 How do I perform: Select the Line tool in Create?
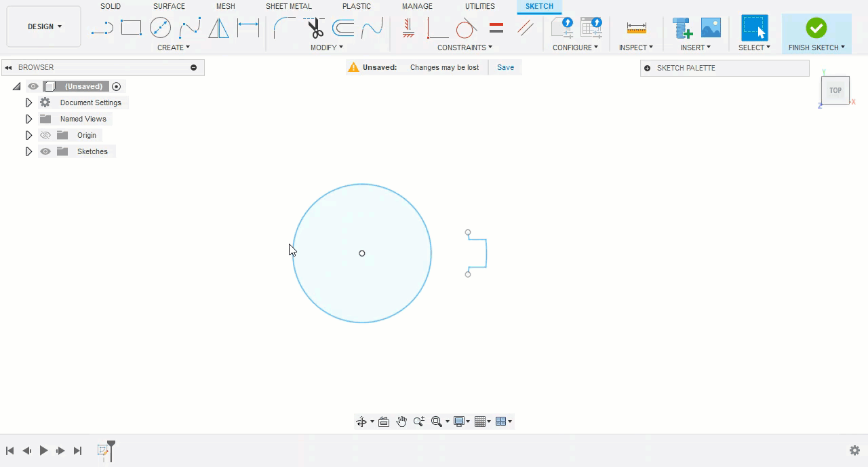pyautogui.click(x=102, y=29)
